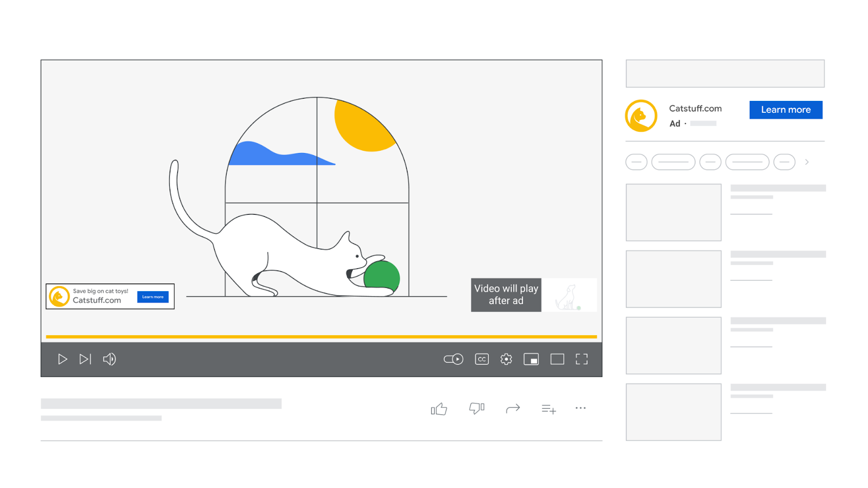
Task: Click small Learn more in overlay ad
Action: click(x=152, y=297)
